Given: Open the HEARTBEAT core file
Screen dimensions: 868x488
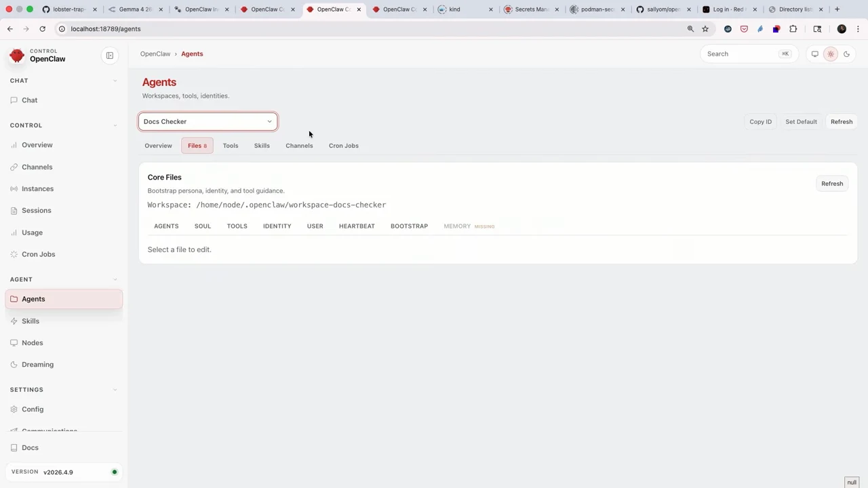Looking at the screenshot, I should 357,226.
